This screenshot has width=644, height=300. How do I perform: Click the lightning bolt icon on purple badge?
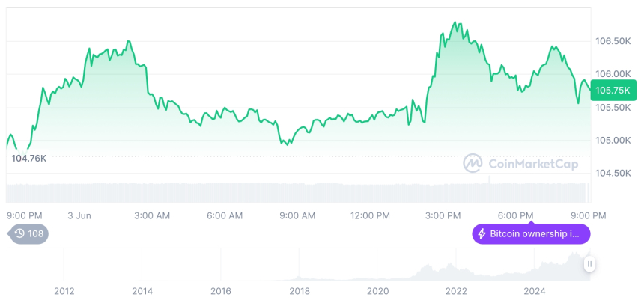tap(482, 234)
